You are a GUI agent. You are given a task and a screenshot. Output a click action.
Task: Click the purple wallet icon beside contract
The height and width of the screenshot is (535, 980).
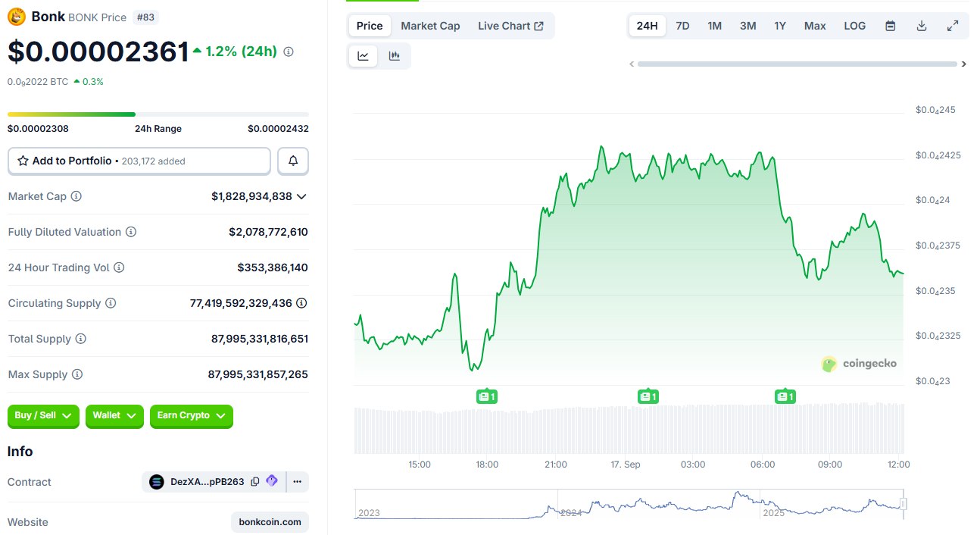(272, 481)
